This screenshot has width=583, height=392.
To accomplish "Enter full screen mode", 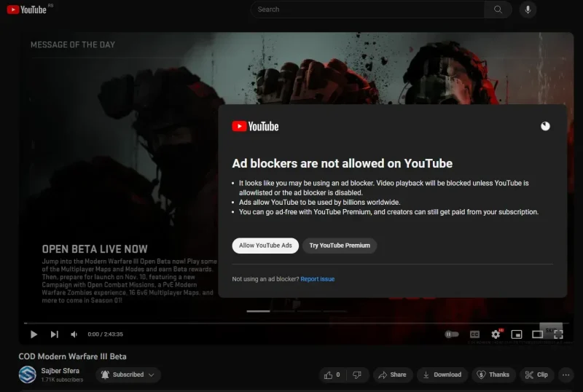I will click(558, 334).
